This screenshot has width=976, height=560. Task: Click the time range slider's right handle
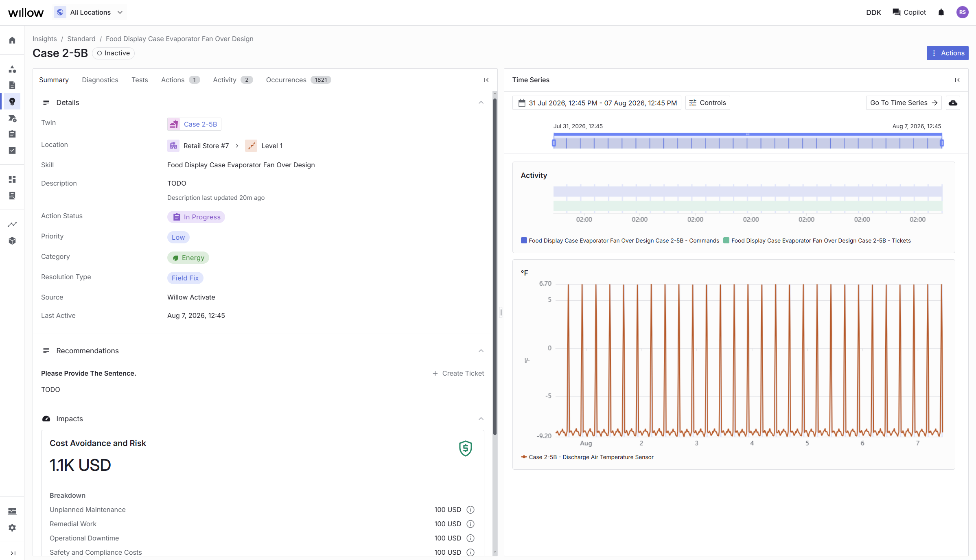pos(942,143)
